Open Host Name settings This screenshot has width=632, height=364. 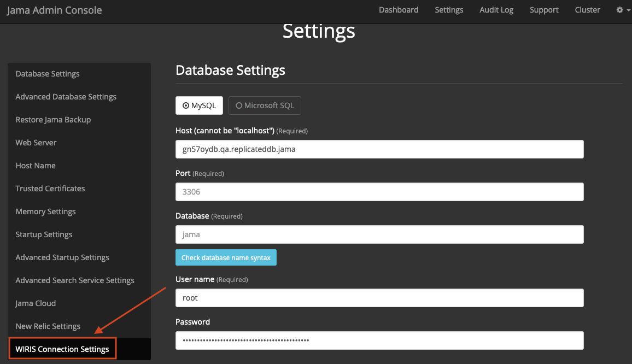coord(79,166)
